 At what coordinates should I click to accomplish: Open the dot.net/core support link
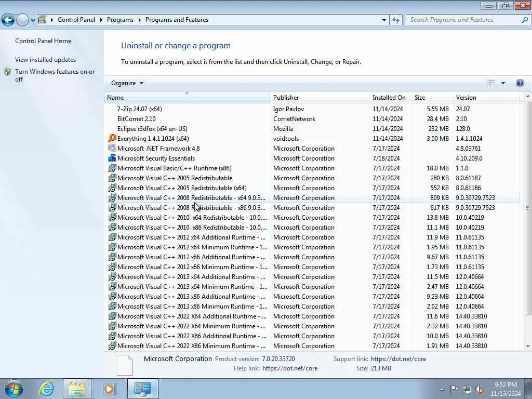click(x=398, y=359)
